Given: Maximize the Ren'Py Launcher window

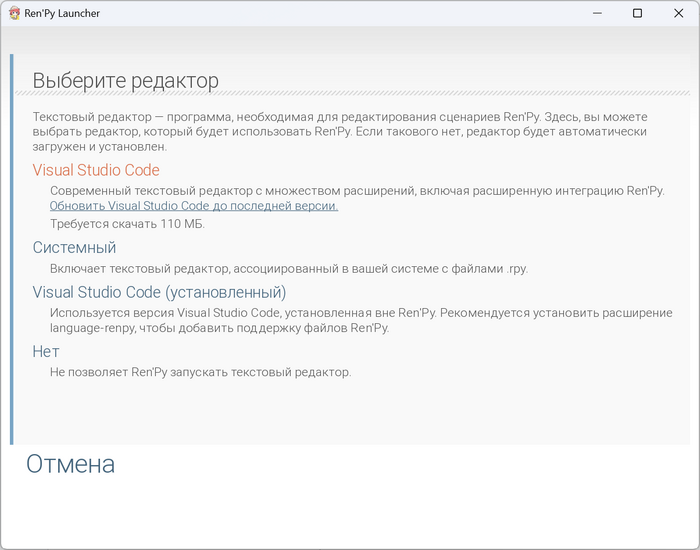Looking at the screenshot, I should (638, 13).
